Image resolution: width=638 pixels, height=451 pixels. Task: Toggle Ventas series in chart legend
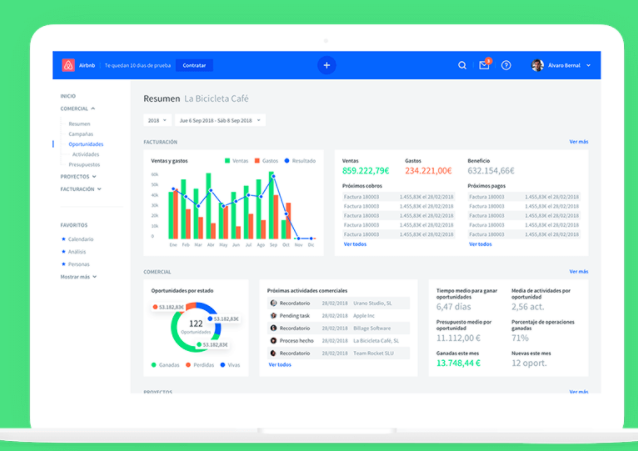pos(236,160)
